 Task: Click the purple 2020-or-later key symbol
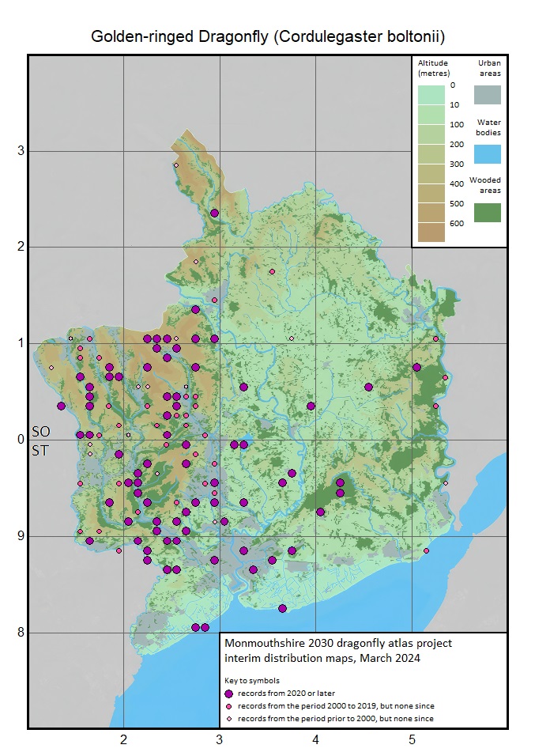pos(229,693)
